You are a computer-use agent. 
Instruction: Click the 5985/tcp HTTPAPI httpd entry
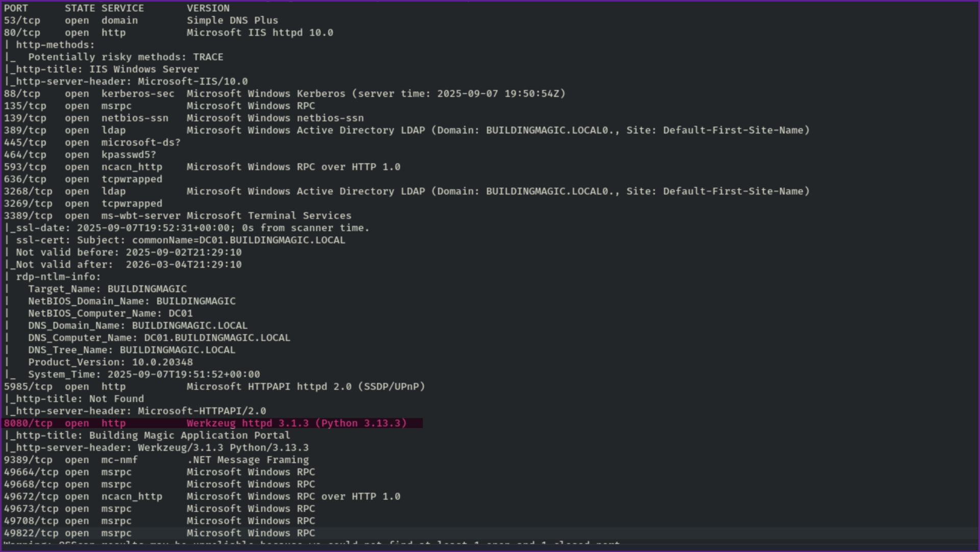[214, 386]
